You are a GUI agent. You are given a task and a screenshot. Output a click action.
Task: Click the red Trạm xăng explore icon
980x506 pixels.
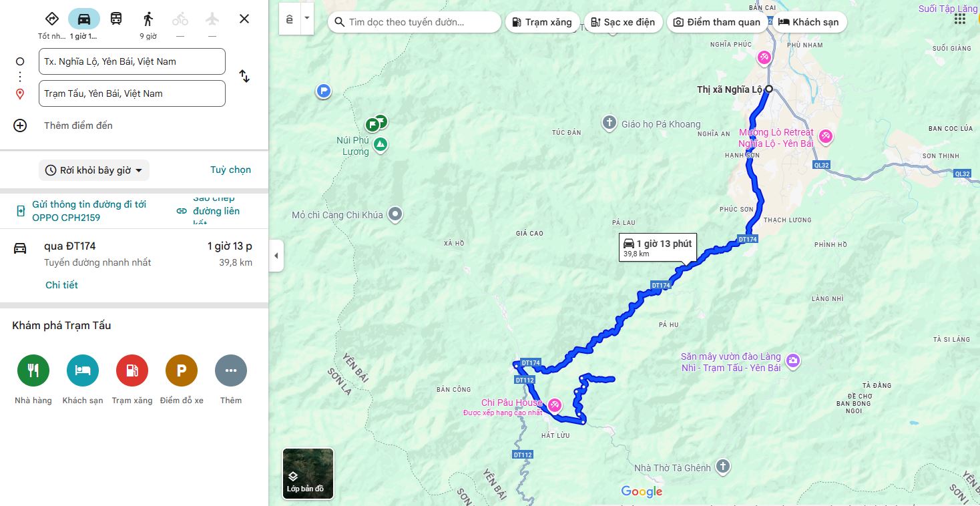tap(132, 370)
